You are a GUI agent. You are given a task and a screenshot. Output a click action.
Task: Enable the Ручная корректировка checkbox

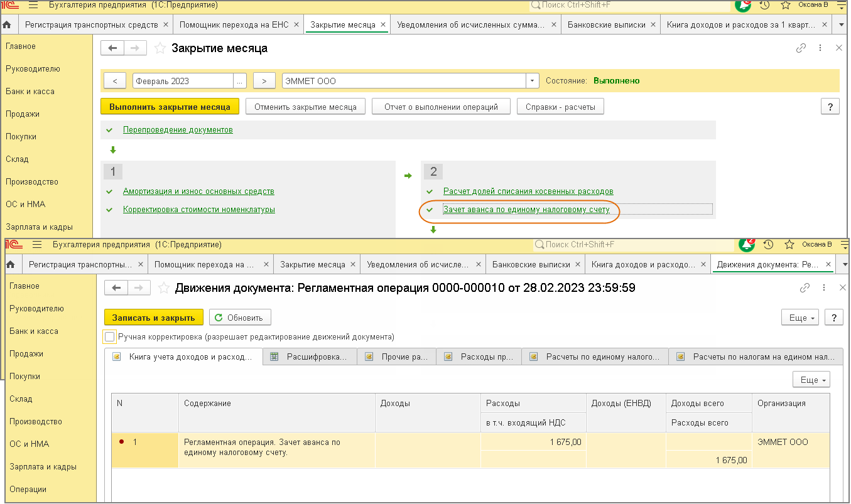110,337
